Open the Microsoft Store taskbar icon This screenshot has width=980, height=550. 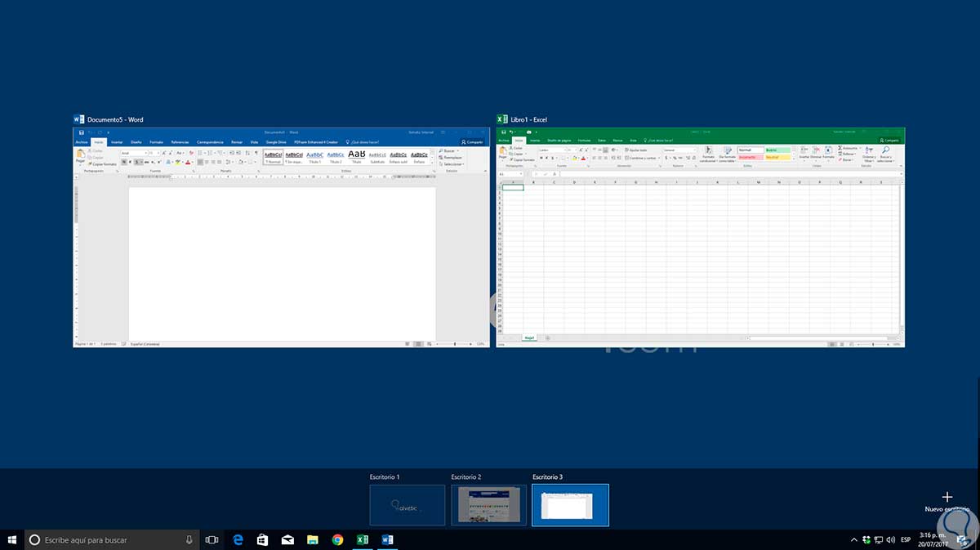pos(263,539)
